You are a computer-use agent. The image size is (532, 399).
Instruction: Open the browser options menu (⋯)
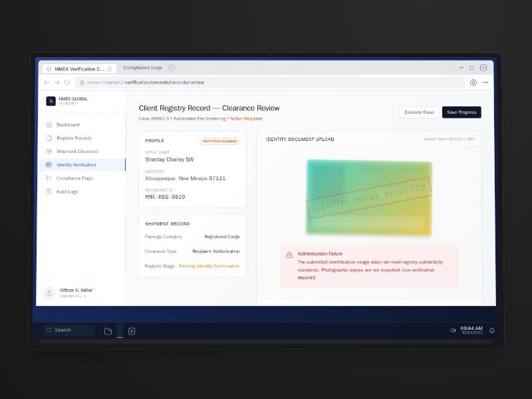point(485,82)
